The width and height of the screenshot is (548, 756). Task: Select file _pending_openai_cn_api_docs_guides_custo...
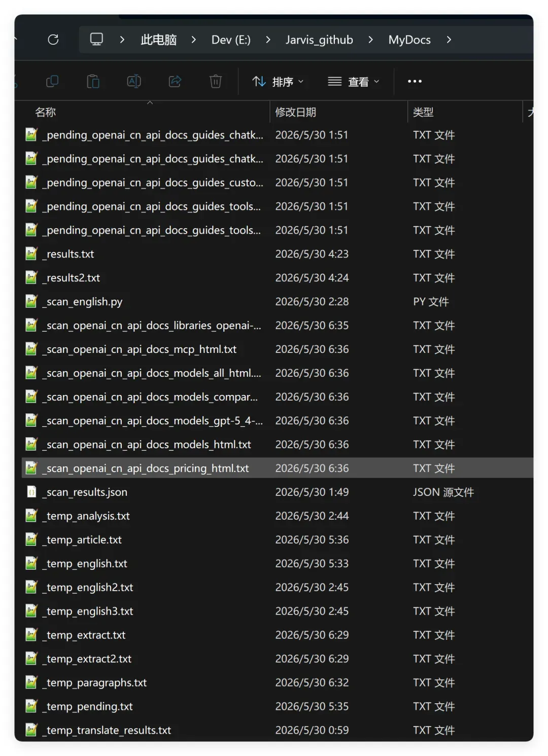(x=153, y=182)
